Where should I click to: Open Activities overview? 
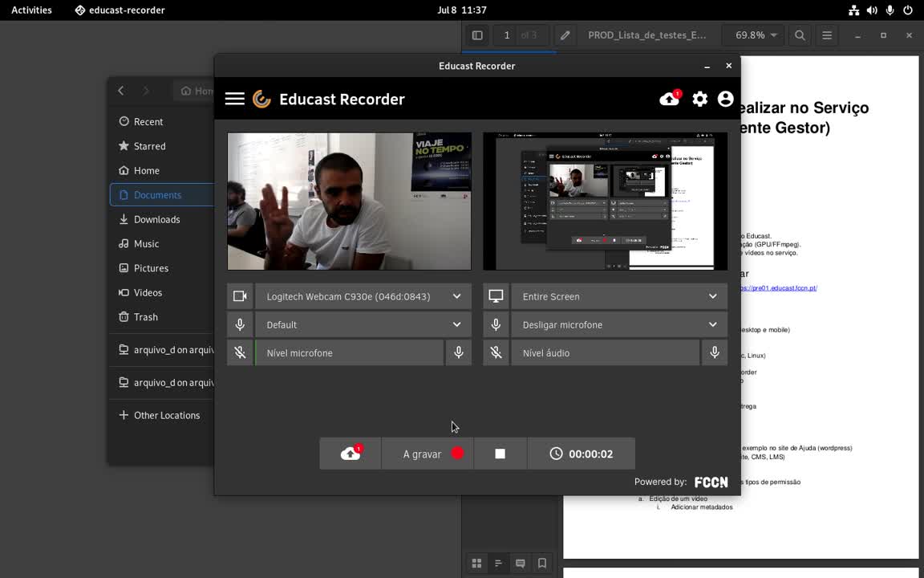(x=31, y=10)
